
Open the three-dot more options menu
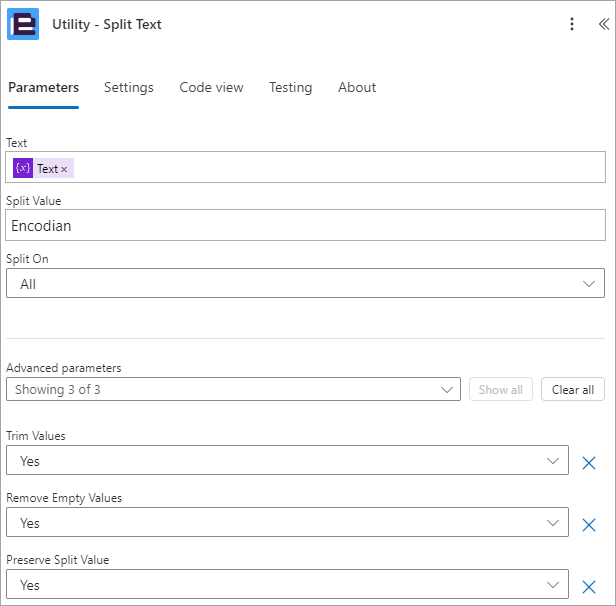coord(572,24)
